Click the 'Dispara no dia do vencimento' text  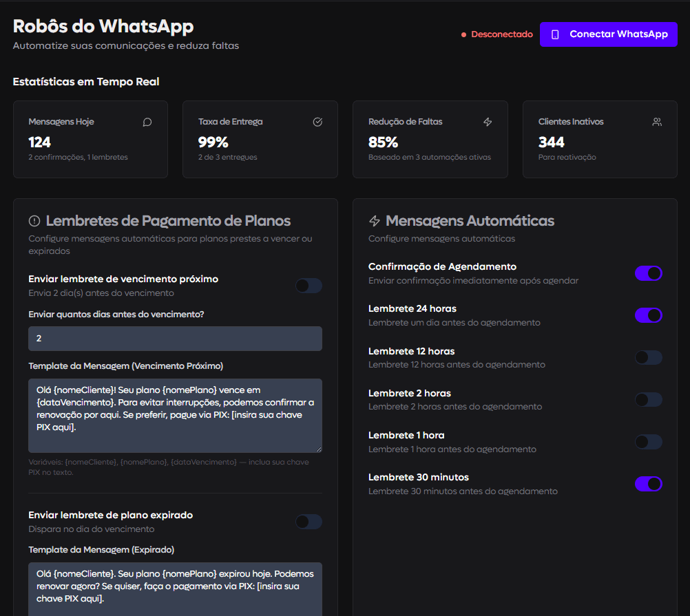click(92, 529)
